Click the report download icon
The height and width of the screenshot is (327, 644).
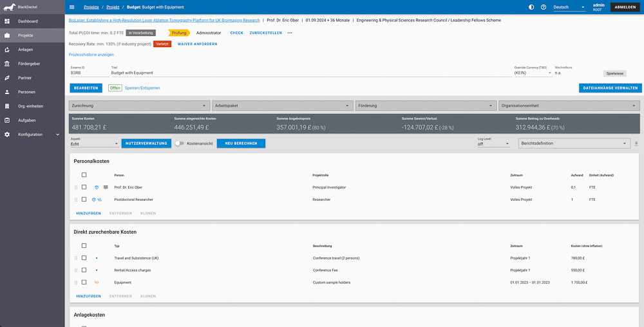(637, 144)
